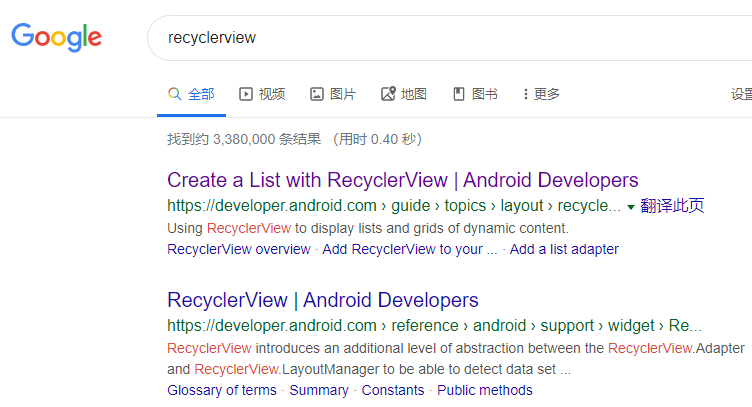Switch to the 图片 tab
The image size is (752, 407).
[x=333, y=94]
